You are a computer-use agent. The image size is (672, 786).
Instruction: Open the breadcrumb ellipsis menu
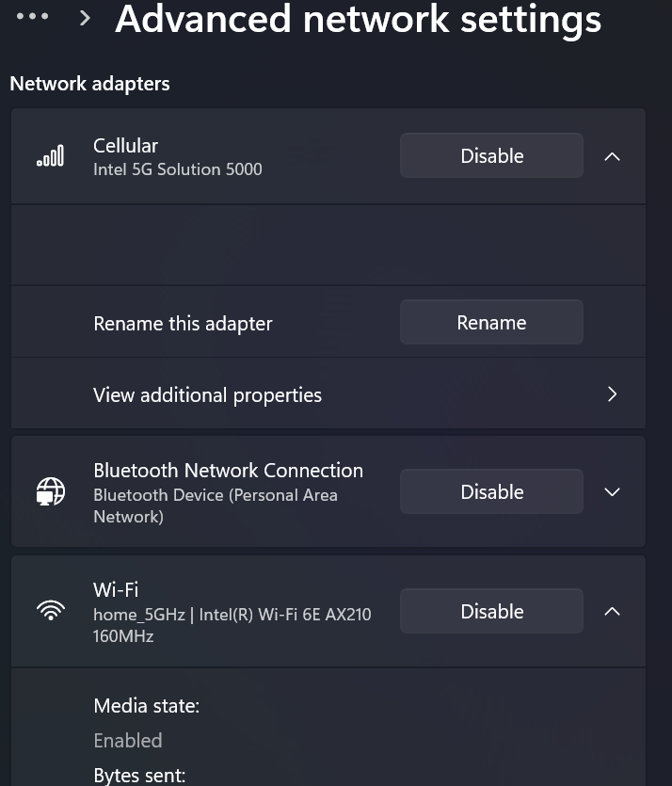coord(33,18)
